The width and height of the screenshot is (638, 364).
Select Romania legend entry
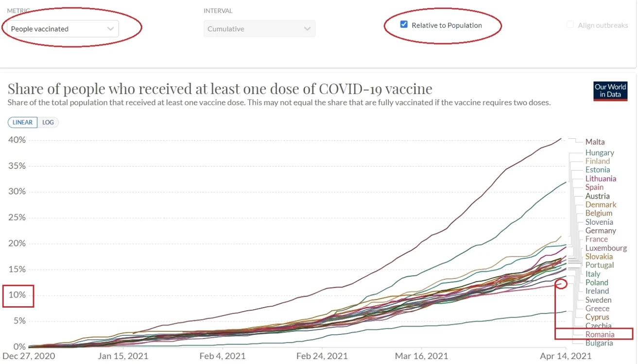coord(600,334)
